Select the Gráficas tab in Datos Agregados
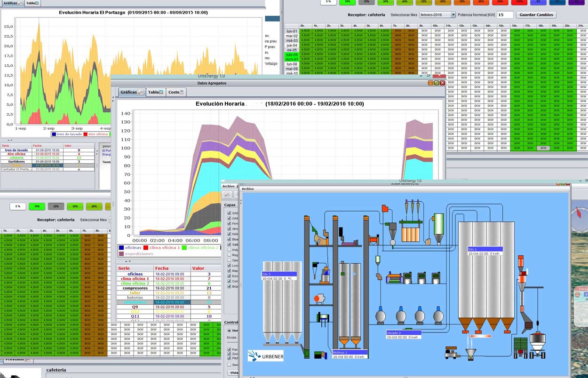The width and height of the screenshot is (588, 378). click(x=131, y=92)
